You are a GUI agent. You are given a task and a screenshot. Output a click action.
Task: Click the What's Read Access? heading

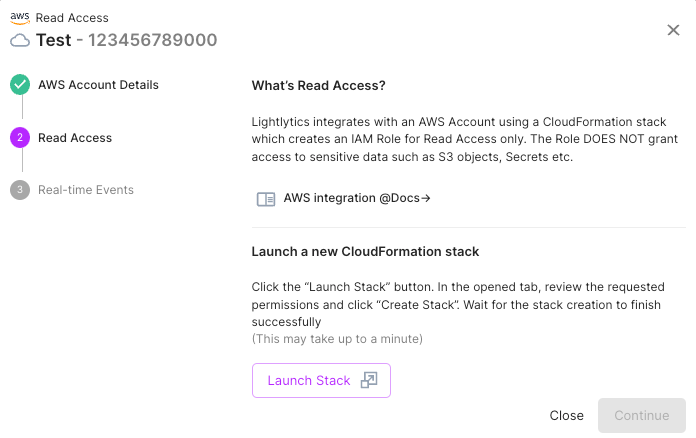[319, 86]
